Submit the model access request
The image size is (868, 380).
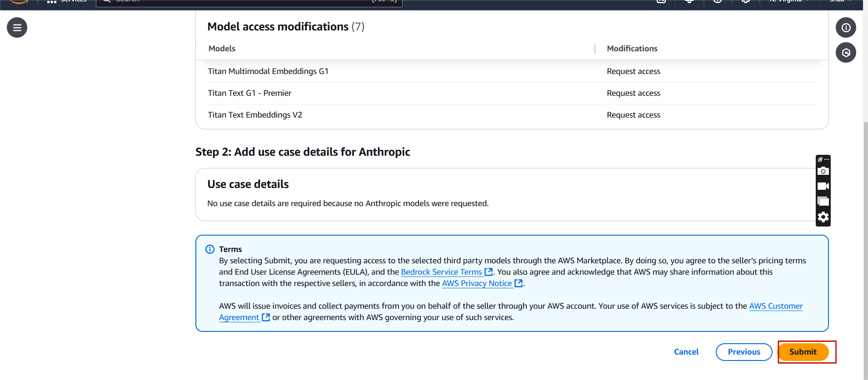[803, 352]
